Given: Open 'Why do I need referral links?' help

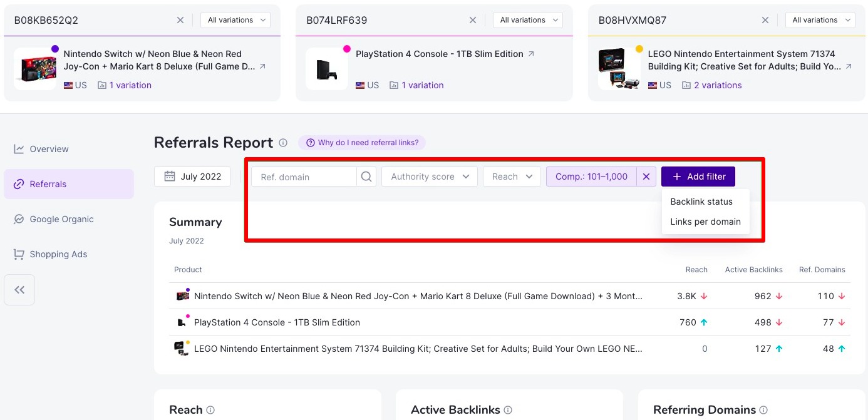Looking at the screenshot, I should [x=362, y=143].
